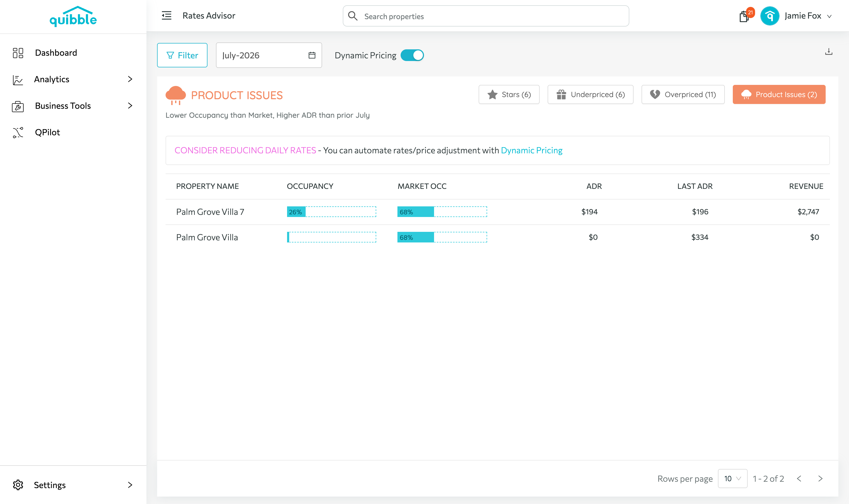Expand the Business Tools submenu chevron
Image resolution: width=849 pixels, height=504 pixels.
pyautogui.click(x=130, y=106)
